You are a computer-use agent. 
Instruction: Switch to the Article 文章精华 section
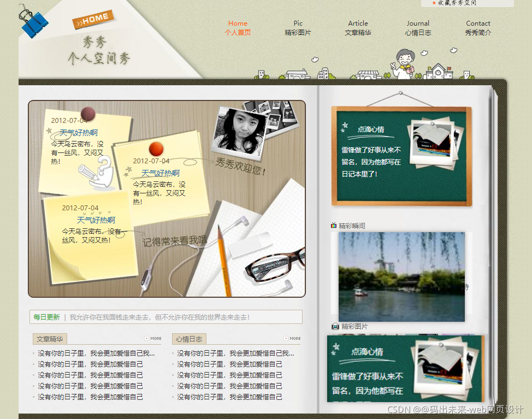[x=358, y=28]
